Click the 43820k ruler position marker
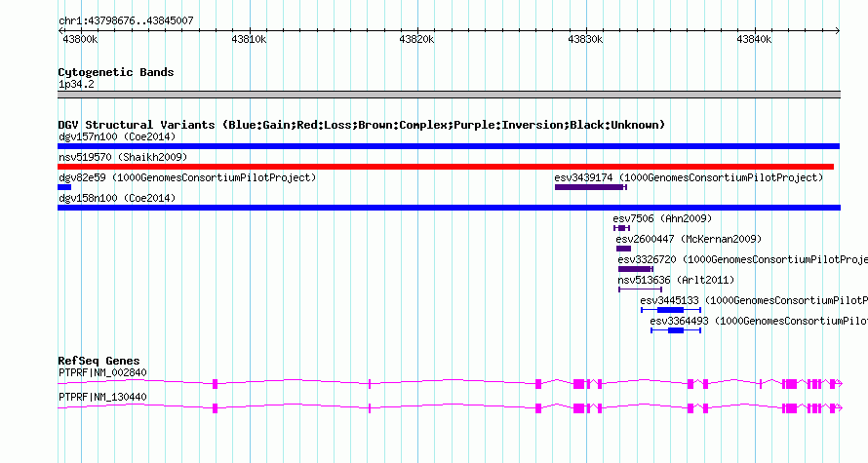Viewport: 868px width, 463px height. tap(416, 39)
